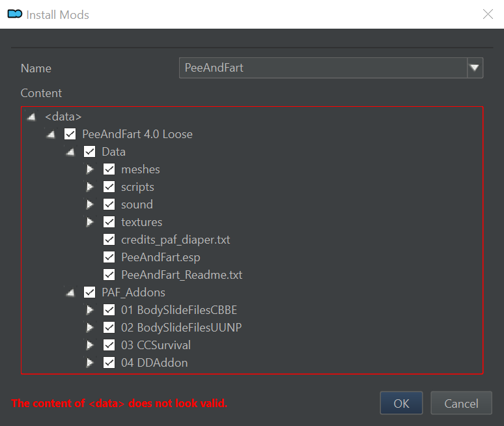Select the 02 BodySlideFilesUUNP label

click(x=181, y=328)
